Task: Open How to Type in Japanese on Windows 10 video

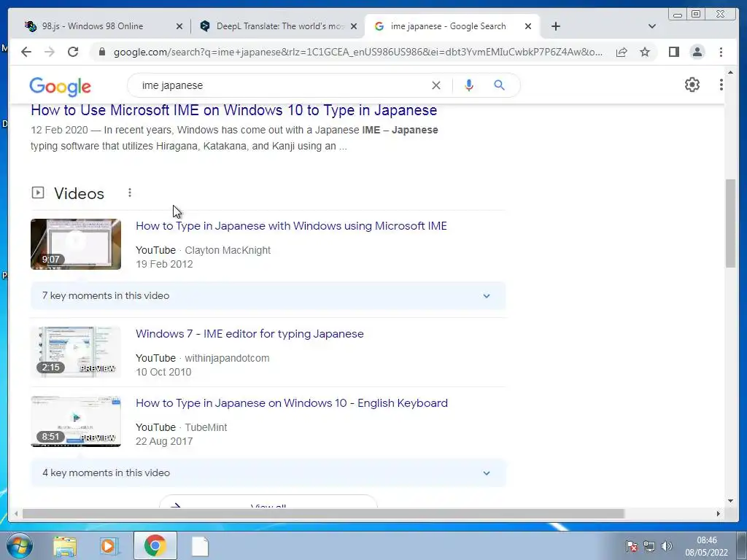Action: 292,402
